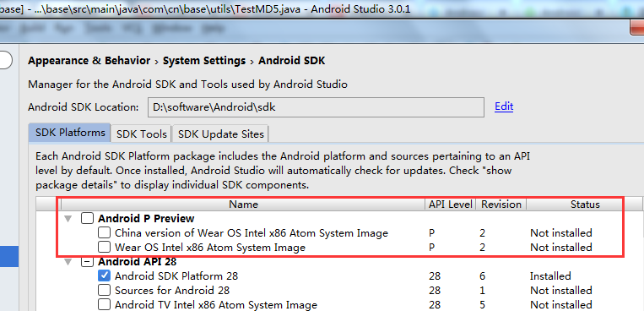The image size is (644, 311).
Task: Uncheck Android SDK Platform 28
Action: [x=105, y=276]
